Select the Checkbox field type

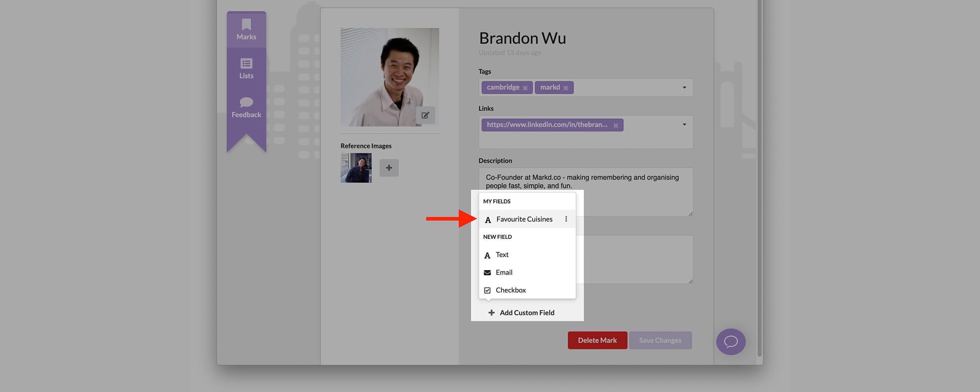510,290
